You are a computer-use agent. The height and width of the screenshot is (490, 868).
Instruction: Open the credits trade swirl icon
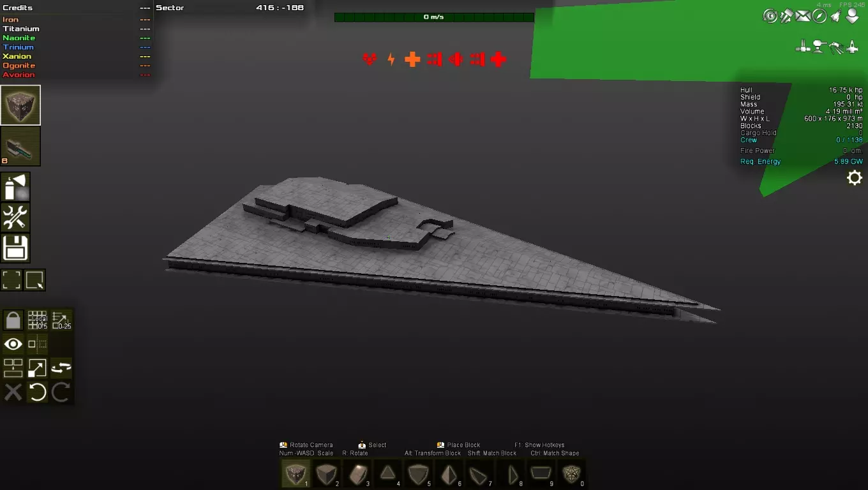click(770, 16)
